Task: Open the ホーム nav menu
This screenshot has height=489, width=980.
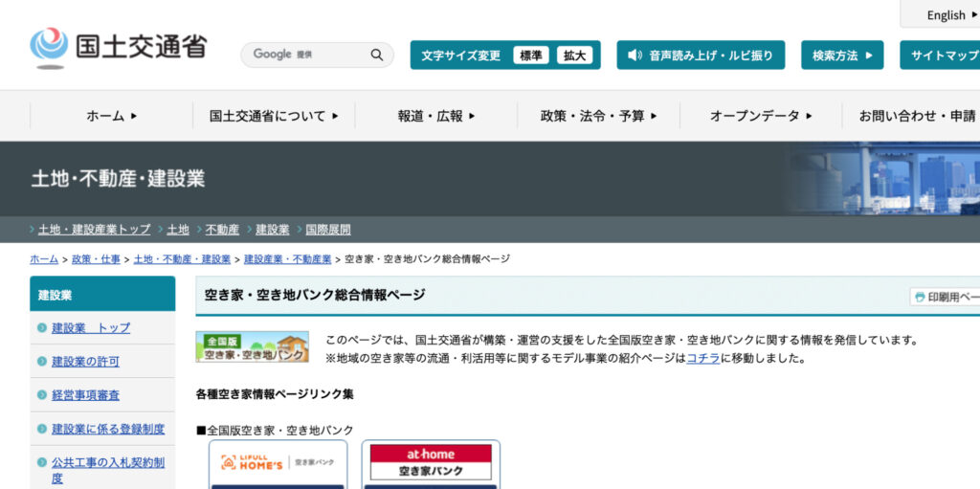Action: click(x=111, y=116)
